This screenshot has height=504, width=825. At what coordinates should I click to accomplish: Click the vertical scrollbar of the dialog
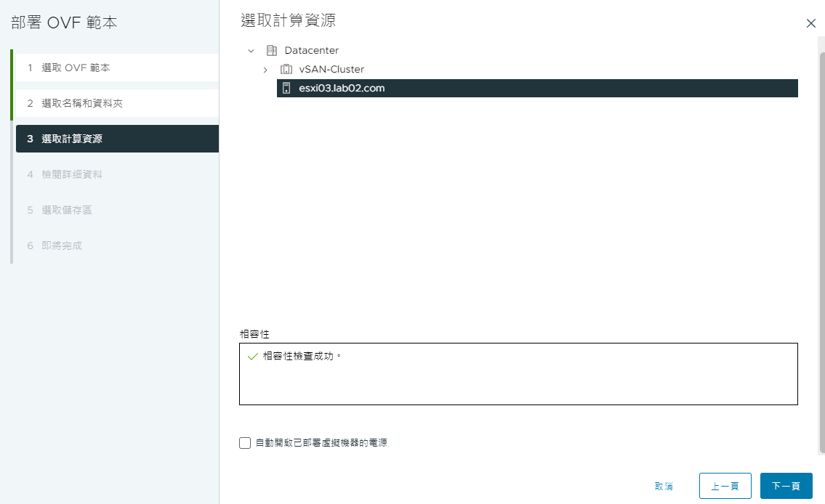click(822, 252)
